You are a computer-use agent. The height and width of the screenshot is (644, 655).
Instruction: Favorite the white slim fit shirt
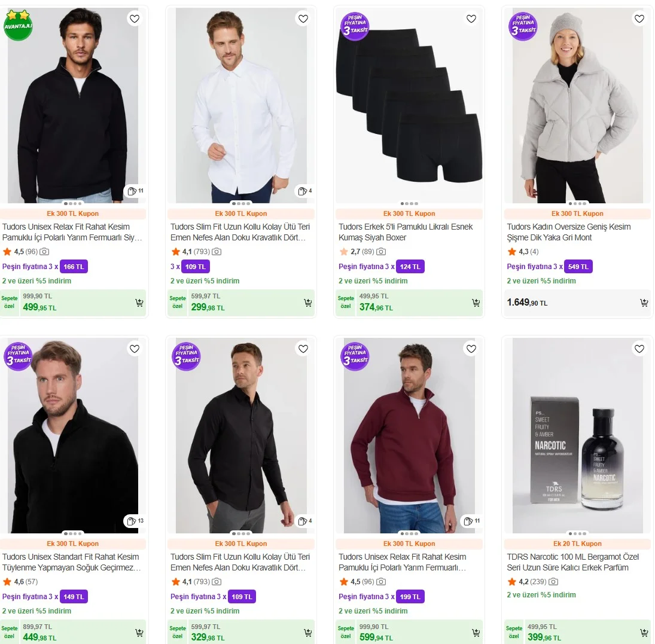[303, 19]
